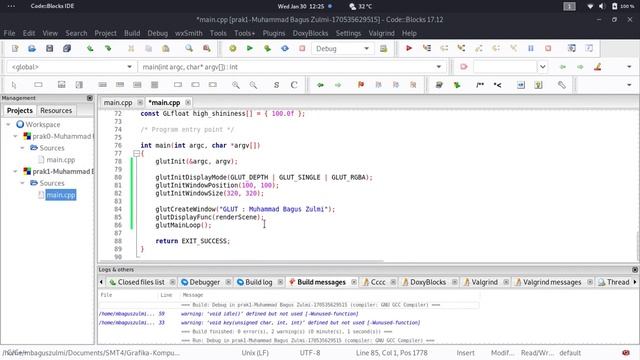Viewport: 640px width, 360px height.
Task: Click the Rebuild icon
Action: [285, 49]
